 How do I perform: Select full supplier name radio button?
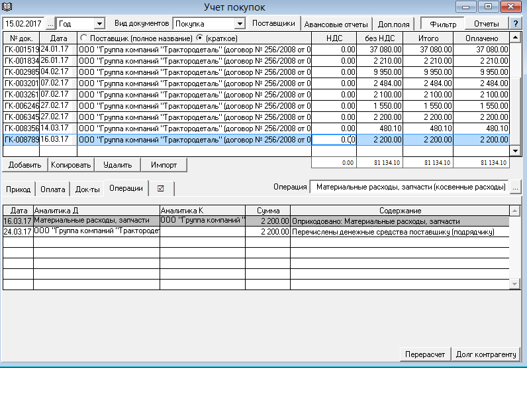coord(83,38)
